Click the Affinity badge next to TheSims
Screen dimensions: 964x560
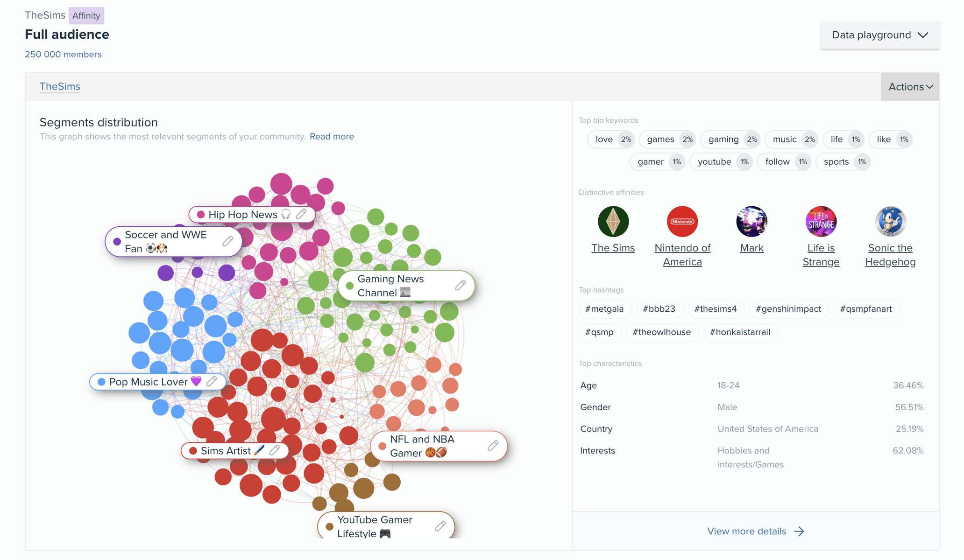pos(86,15)
